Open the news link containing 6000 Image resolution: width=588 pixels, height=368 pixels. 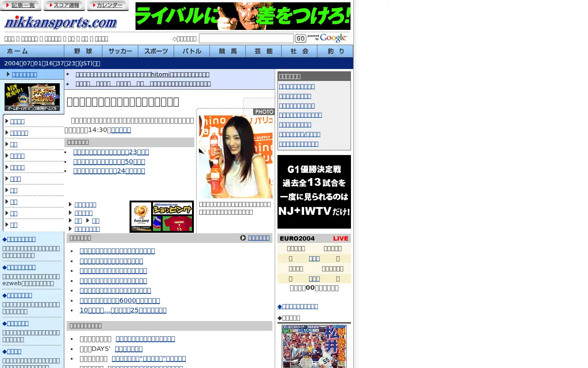120,300
